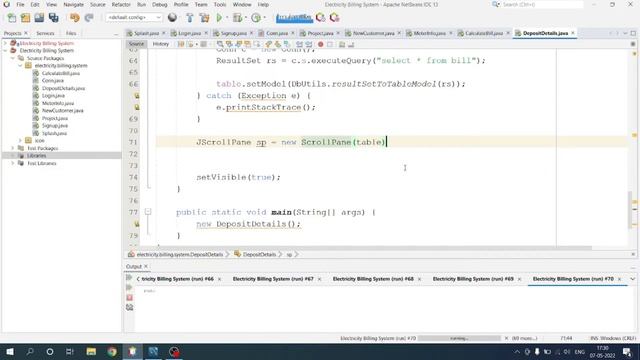The height and width of the screenshot is (360, 640).
Task: Select NewCustomer.java in project tree
Action: pyautogui.click(x=62, y=111)
